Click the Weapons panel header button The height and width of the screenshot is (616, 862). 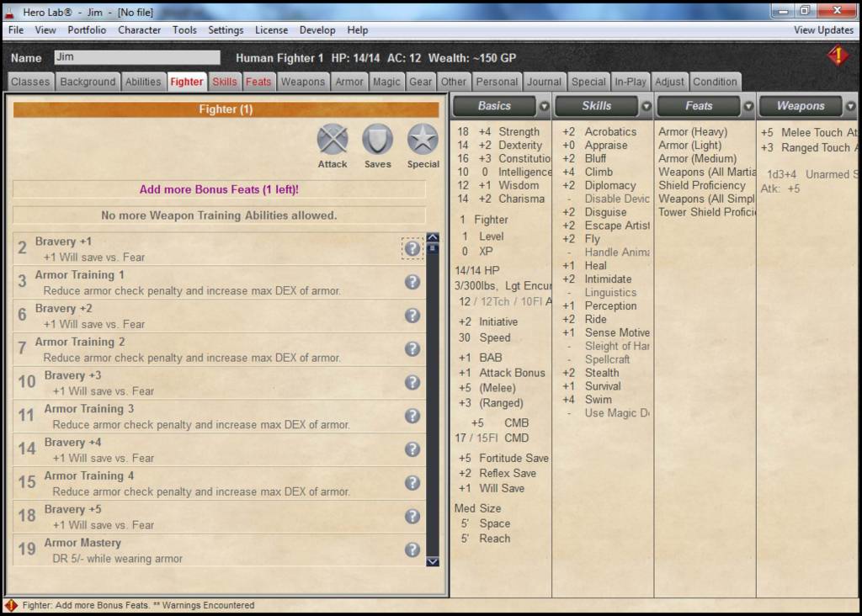click(801, 106)
